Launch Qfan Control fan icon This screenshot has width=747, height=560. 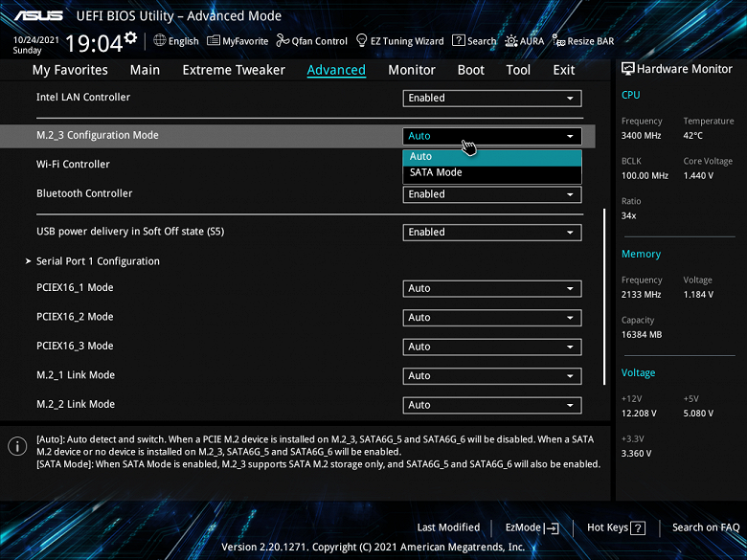click(283, 40)
